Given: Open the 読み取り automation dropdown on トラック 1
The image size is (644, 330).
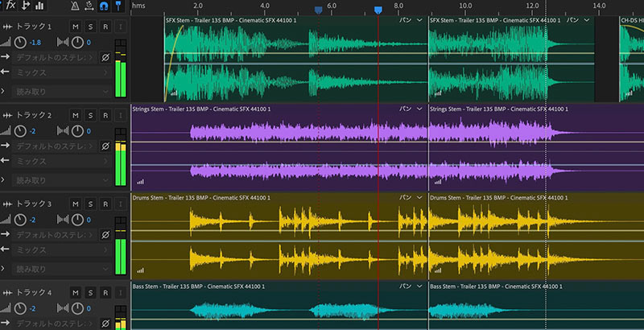Looking at the screenshot, I should coord(62,92).
